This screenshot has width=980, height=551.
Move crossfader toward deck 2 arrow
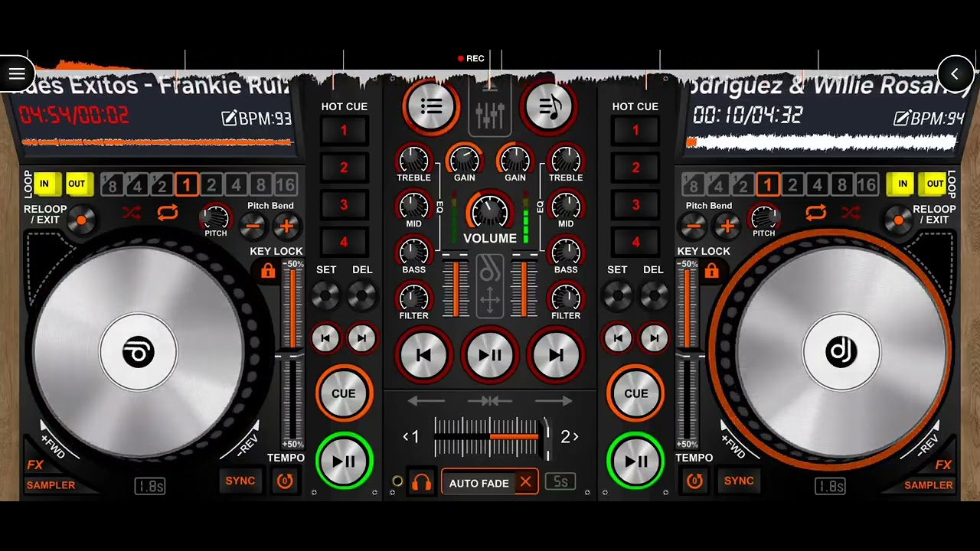point(554,400)
